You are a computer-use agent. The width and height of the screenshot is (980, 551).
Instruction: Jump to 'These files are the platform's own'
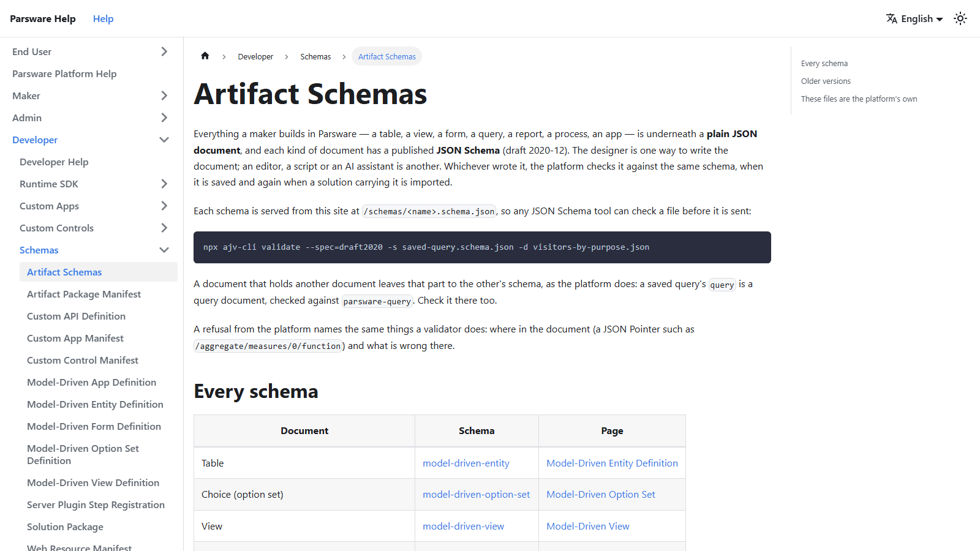859,99
